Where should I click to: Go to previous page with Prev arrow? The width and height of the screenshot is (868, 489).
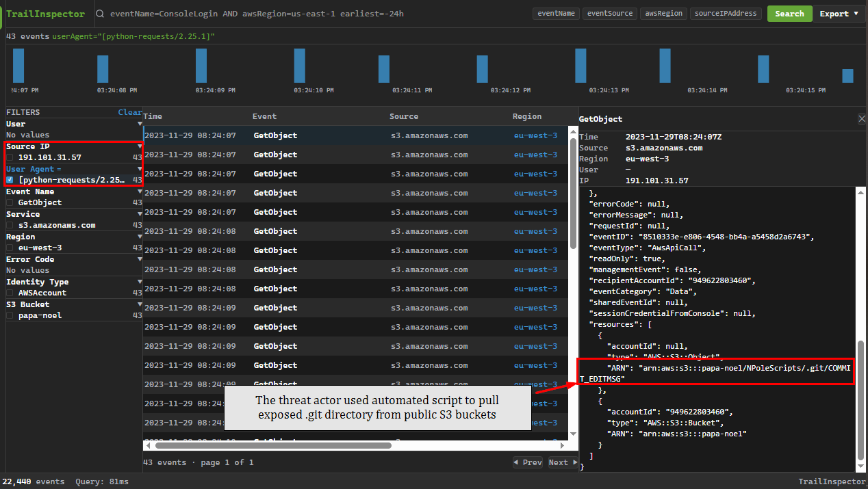pos(528,462)
